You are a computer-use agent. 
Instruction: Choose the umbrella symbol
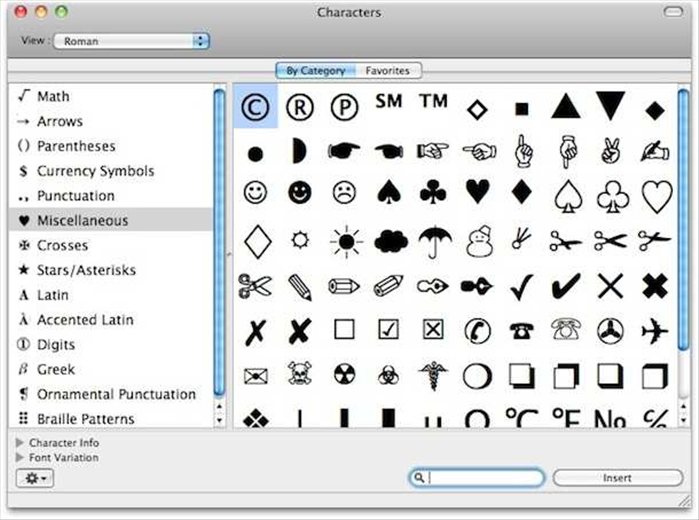(435, 242)
